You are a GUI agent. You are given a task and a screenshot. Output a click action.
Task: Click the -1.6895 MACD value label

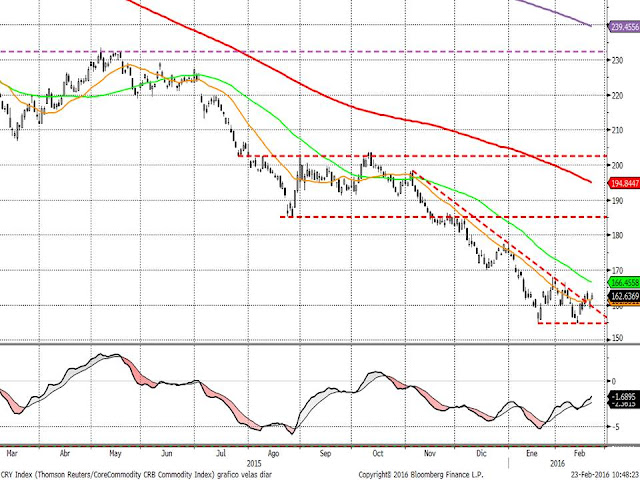pos(624,396)
